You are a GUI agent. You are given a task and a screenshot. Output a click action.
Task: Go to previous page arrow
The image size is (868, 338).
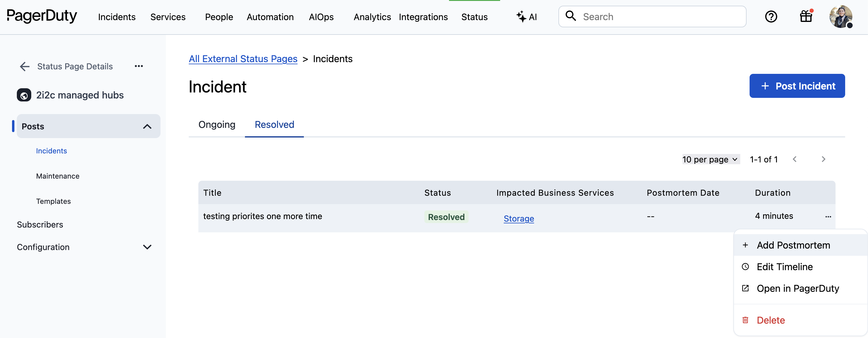pos(795,159)
